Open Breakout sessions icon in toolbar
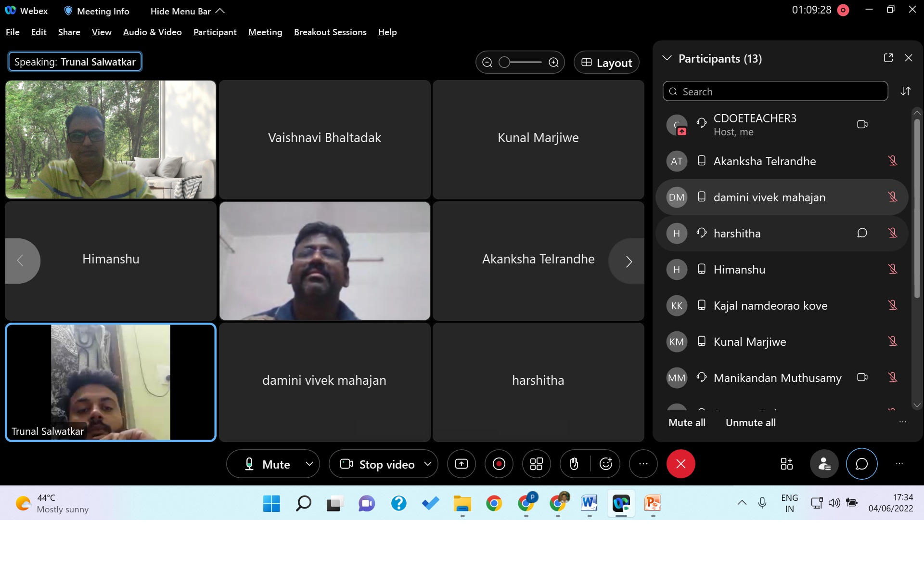The image size is (924, 562). 536,464
